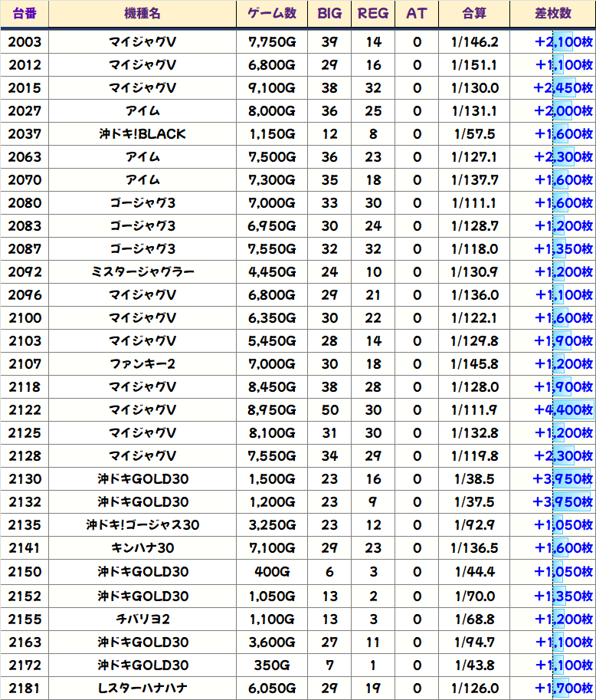Select machine number 2003 cell
596x700 pixels.
(25, 42)
